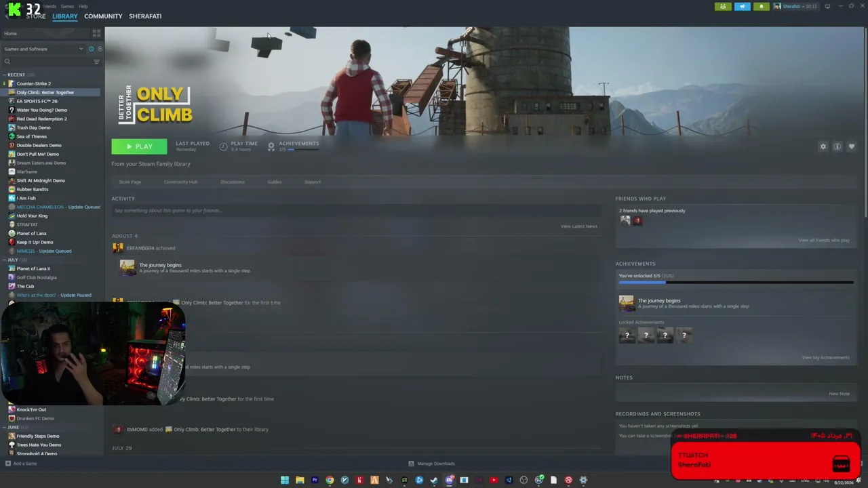This screenshot has width=868, height=488.
Task: Open The journey begins achievement thumbnail in Achievements panel
Action: (x=627, y=303)
